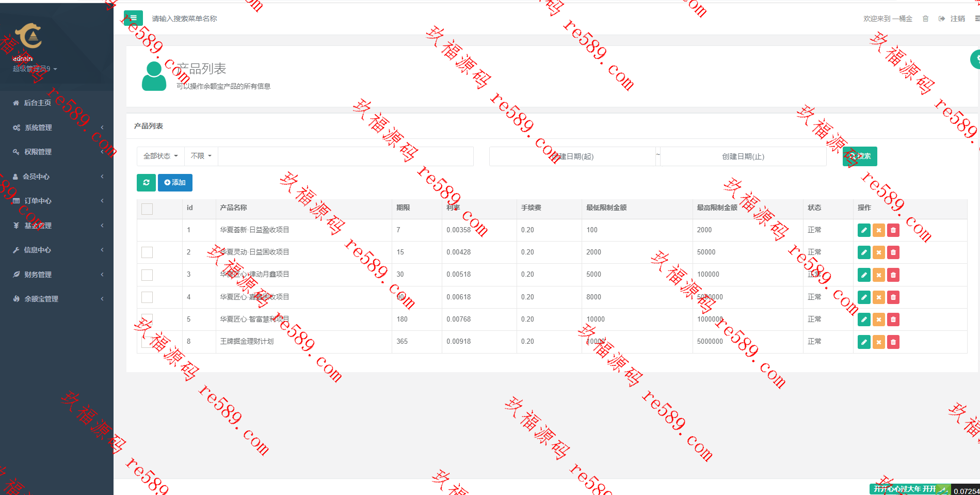Edit 王牌掘金理财计划 with pencil icon

coord(864,342)
